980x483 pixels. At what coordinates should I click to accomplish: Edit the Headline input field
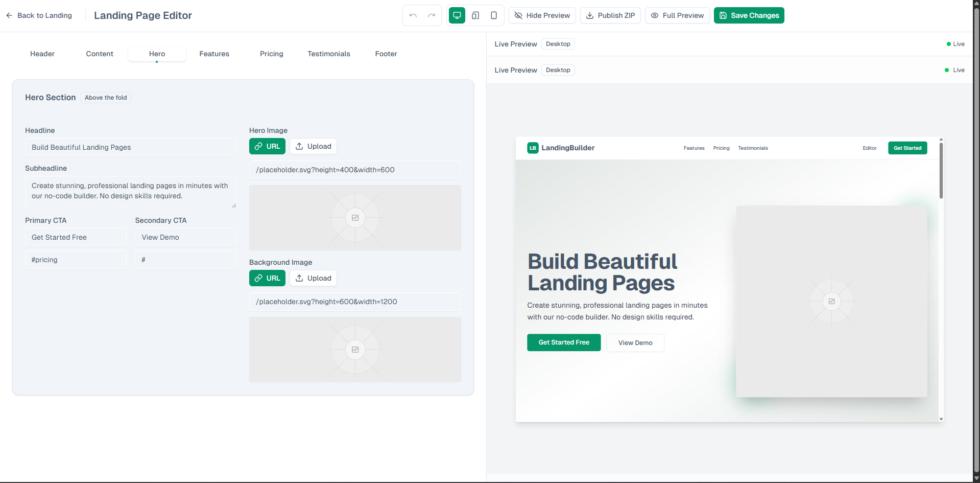pyautogui.click(x=131, y=147)
